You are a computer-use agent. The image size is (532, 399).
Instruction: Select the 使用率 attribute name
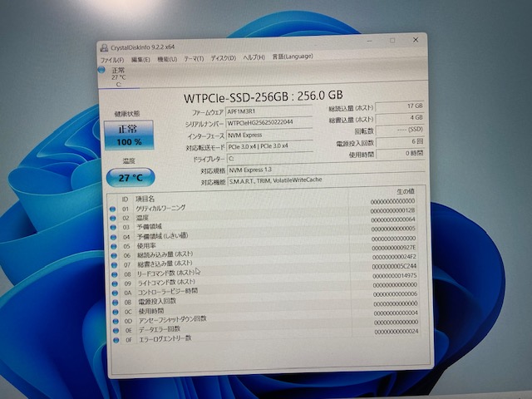pyautogui.click(x=146, y=246)
